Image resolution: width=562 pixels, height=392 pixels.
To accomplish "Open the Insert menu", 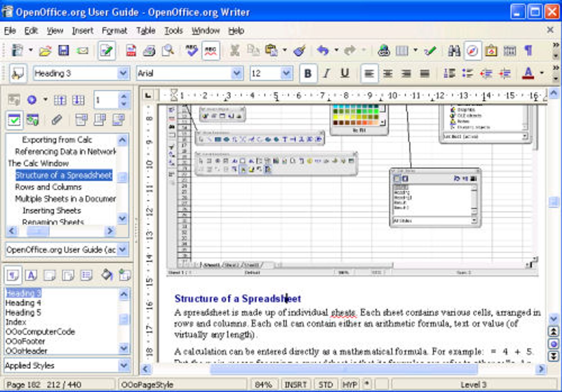I will (82, 31).
